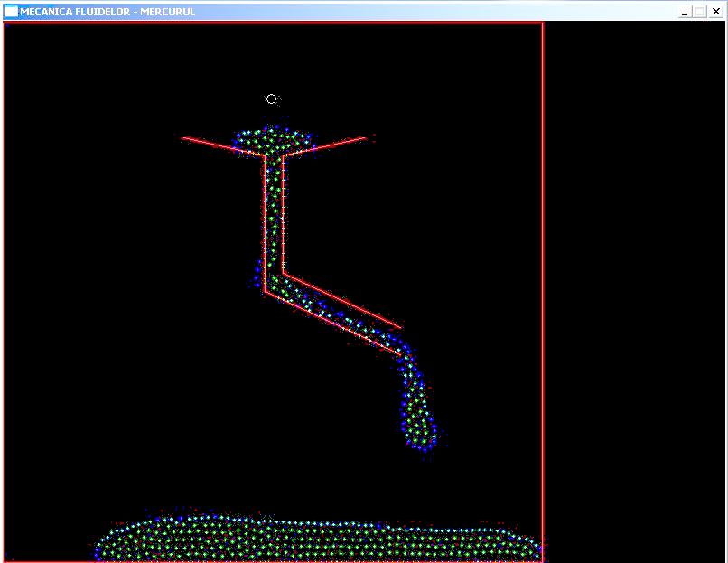The height and width of the screenshot is (563, 728).
Task: Click the white circle cursor marker above funnel
Action: (x=272, y=99)
